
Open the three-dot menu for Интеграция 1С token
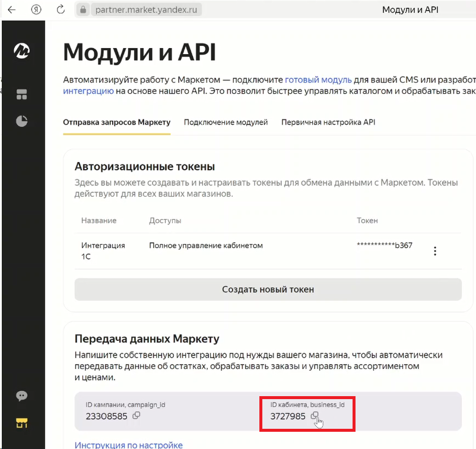coord(435,251)
